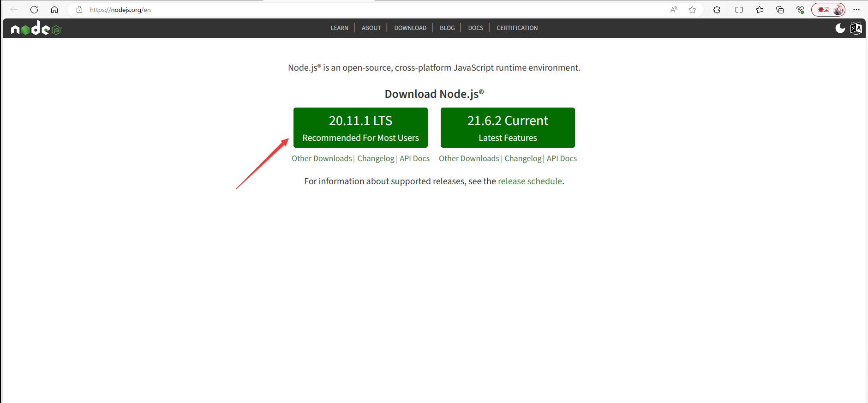Viewport: 868px width, 403px height.
Task: Open the language translate icon
Action: [x=856, y=28]
